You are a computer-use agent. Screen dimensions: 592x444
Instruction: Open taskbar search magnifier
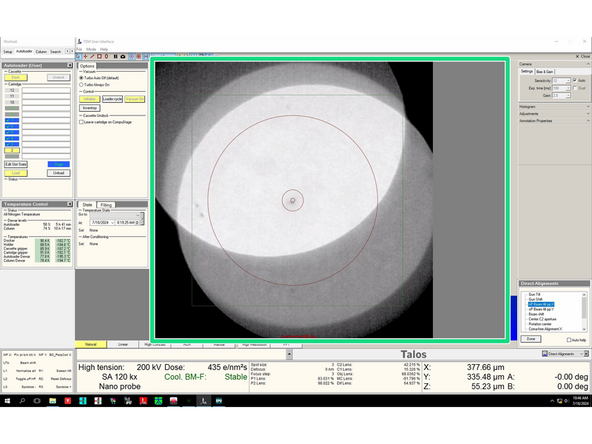tap(22, 401)
